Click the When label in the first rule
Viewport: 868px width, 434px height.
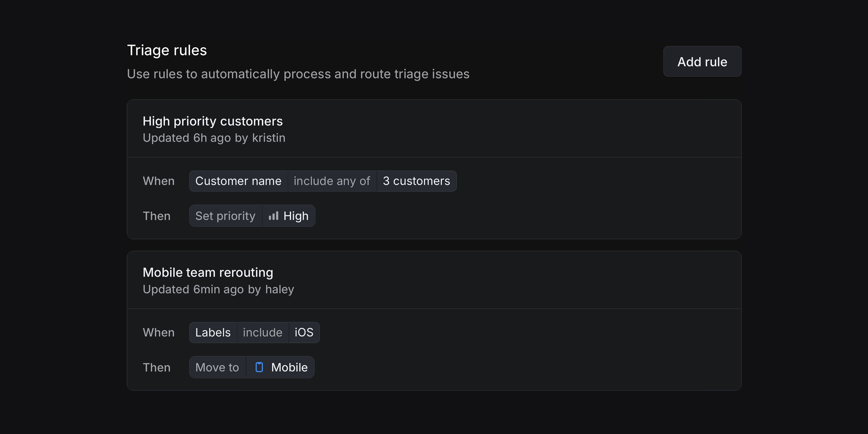pyautogui.click(x=158, y=181)
